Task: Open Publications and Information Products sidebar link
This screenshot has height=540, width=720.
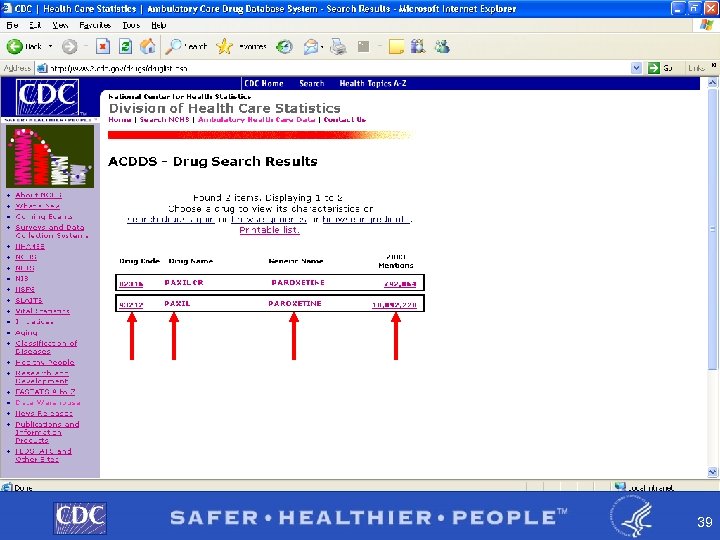Action: click(x=47, y=432)
